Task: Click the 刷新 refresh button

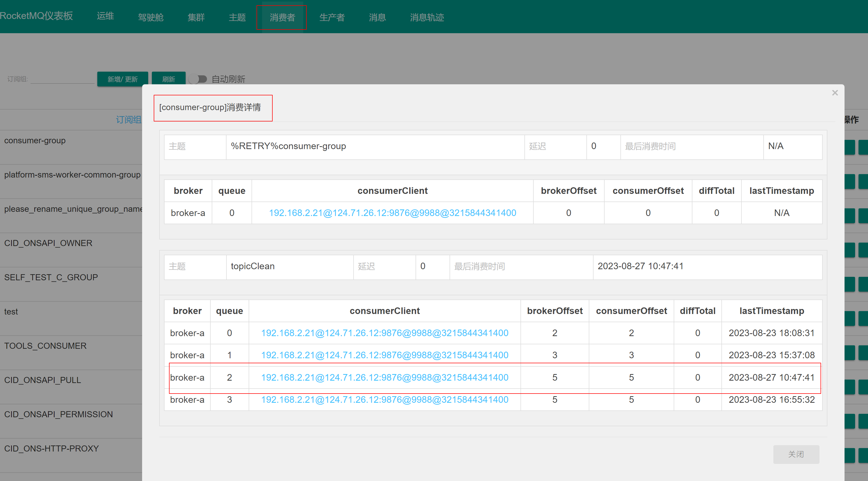Action: tap(168, 79)
